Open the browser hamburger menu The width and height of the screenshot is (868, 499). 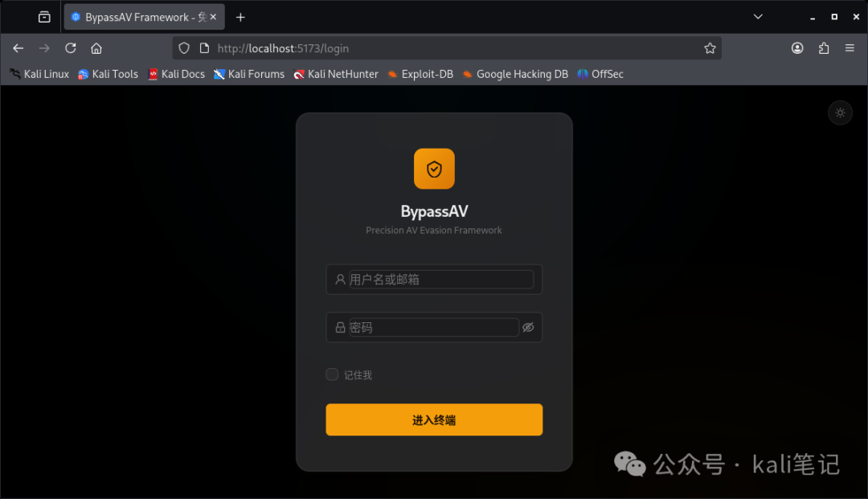pyautogui.click(x=850, y=49)
